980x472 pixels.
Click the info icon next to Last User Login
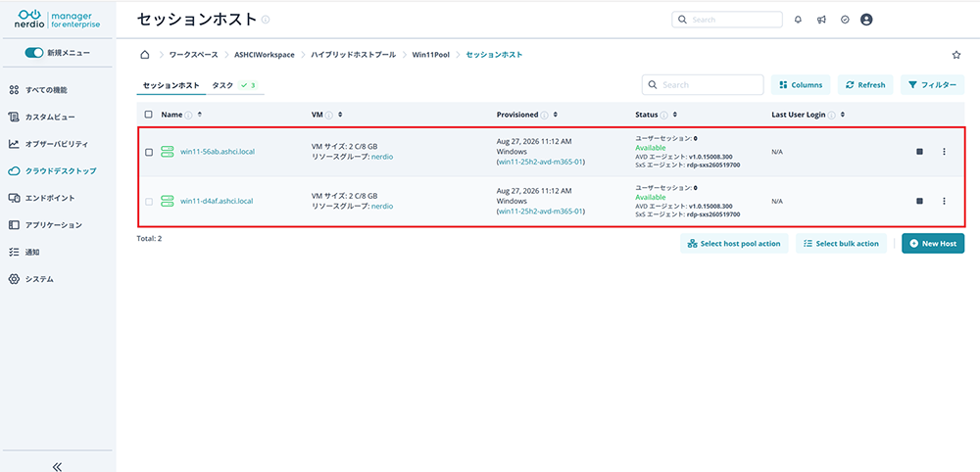(832, 115)
